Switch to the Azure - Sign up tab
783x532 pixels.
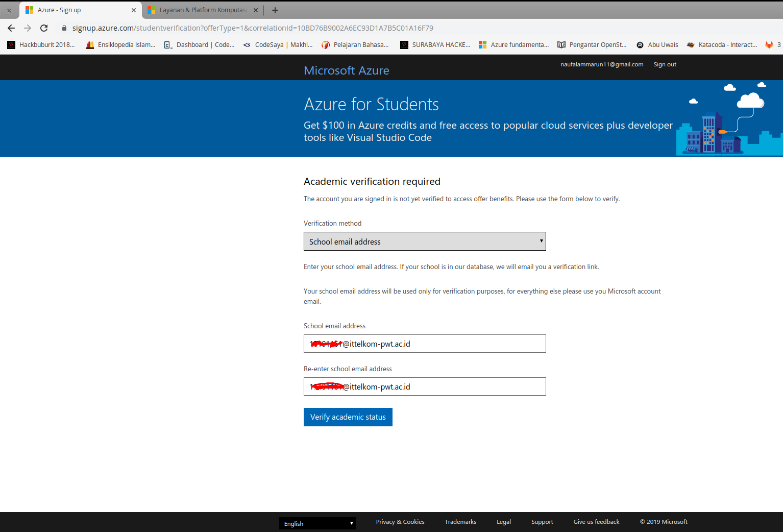(80, 10)
